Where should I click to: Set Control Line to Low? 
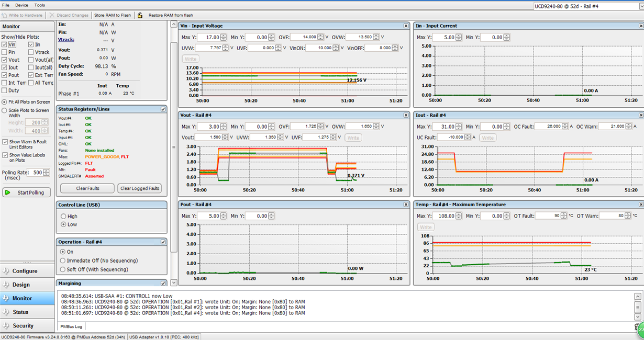pos(63,224)
